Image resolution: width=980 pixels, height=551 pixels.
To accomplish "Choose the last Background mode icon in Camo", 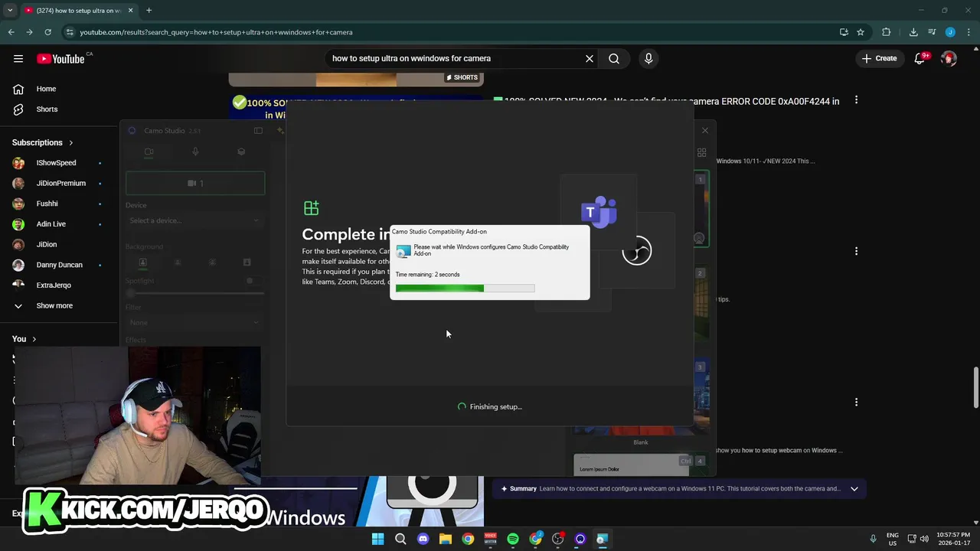I will (247, 262).
